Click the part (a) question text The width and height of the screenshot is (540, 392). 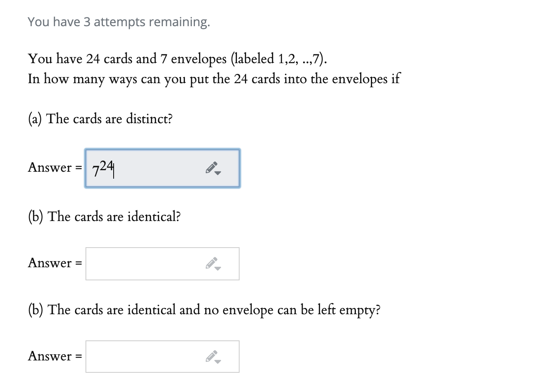tap(100, 119)
